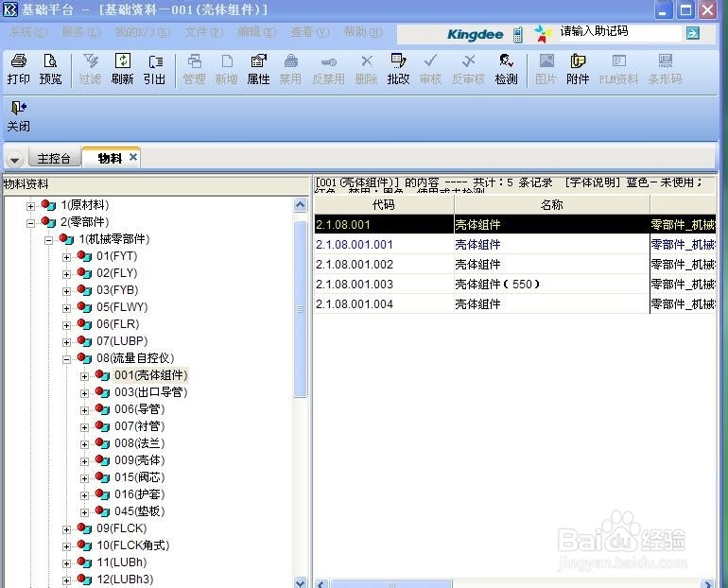Open the 我的K/3(K) menu
The image size is (728, 588).
coord(143,32)
